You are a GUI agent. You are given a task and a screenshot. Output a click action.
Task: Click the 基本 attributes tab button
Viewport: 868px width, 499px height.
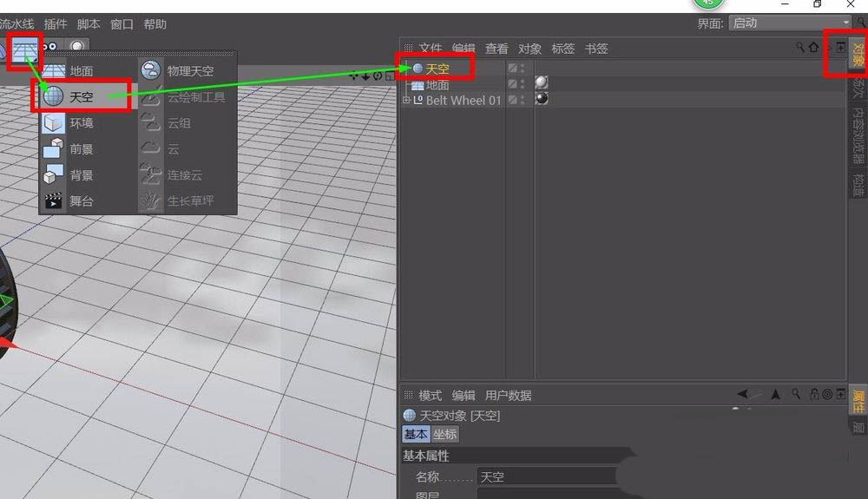(416, 434)
